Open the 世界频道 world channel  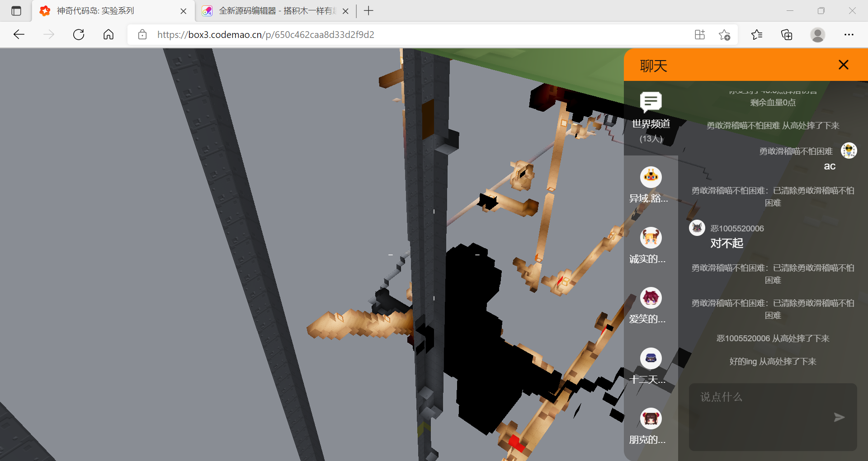coord(651,118)
